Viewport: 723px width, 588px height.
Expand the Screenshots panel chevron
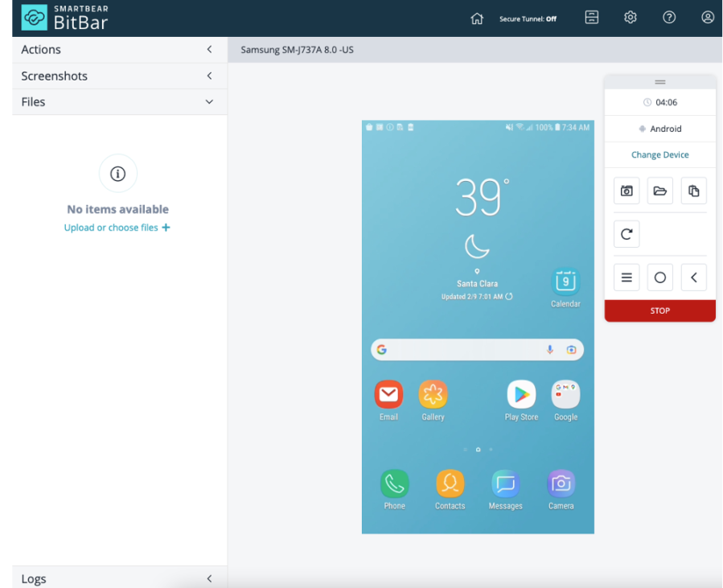pos(209,76)
